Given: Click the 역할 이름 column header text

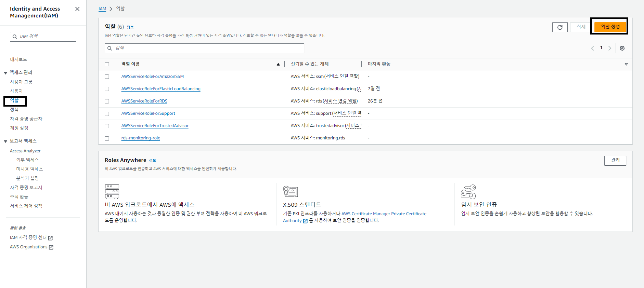Looking at the screenshot, I should 130,64.
